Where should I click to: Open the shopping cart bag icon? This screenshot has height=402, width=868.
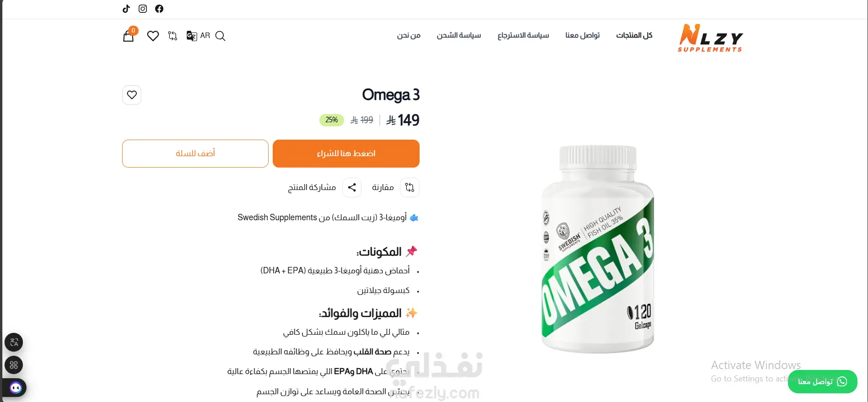[x=129, y=36]
